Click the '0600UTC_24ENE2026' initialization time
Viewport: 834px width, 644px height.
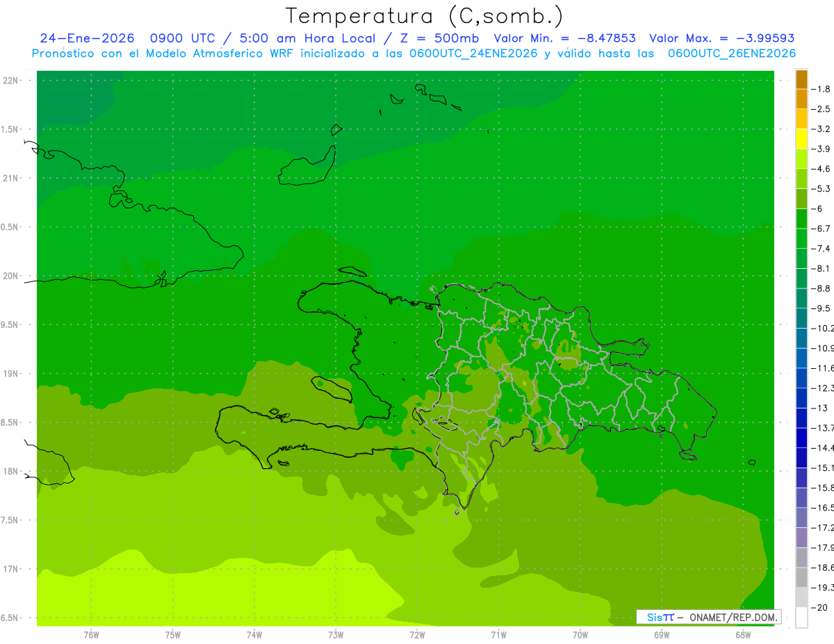(474, 53)
